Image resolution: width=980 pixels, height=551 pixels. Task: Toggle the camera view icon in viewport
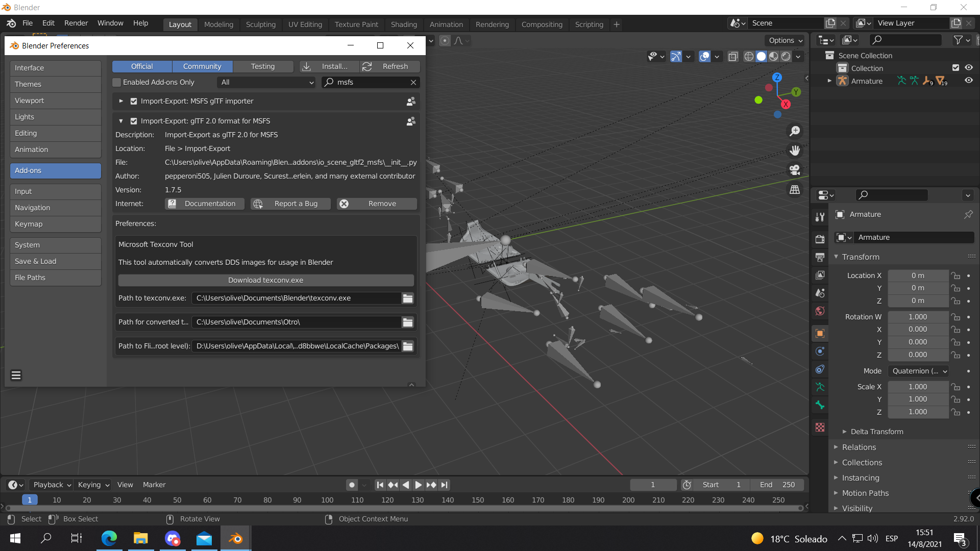coord(795,170)
